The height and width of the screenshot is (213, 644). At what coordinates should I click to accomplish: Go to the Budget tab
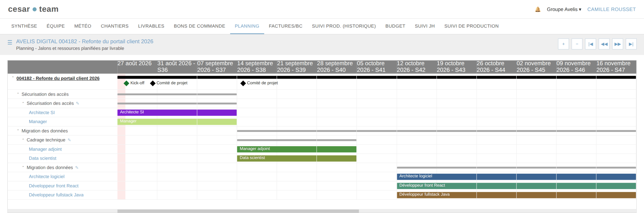395,26
